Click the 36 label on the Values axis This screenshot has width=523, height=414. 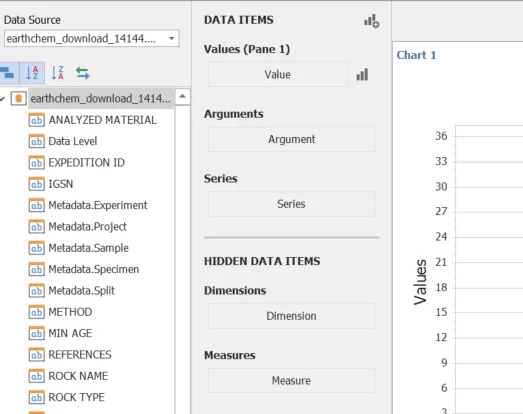pos(441,136)
